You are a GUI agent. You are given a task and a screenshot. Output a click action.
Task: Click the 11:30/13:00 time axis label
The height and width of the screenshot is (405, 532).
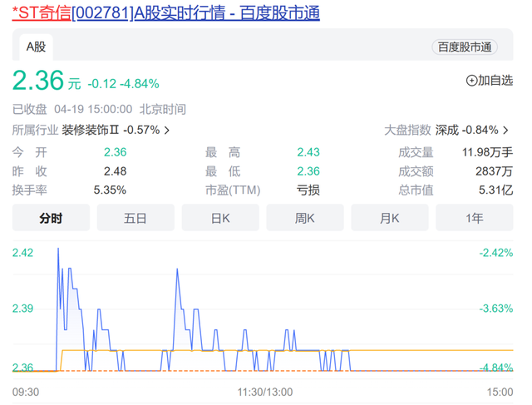[x=265, y=392]
